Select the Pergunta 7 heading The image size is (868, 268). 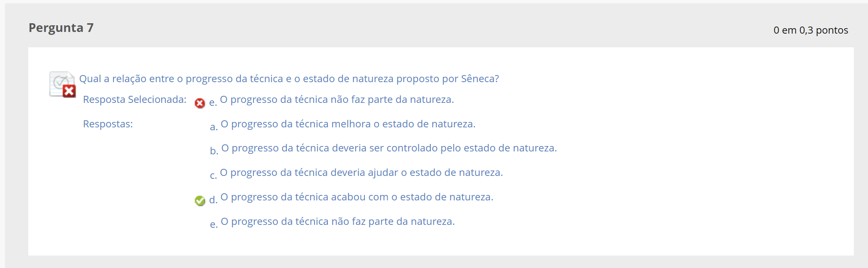pyautogui.click(x=61, y=28)
